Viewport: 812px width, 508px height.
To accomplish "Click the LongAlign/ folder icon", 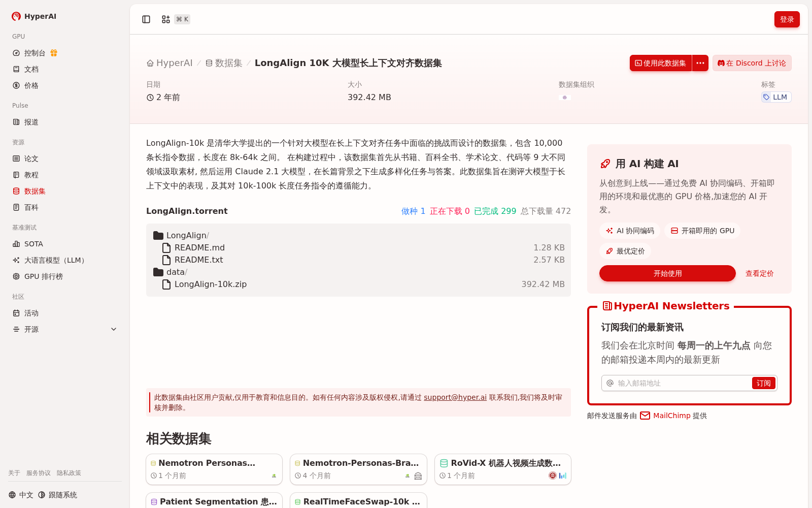I will tap(158, 235).
